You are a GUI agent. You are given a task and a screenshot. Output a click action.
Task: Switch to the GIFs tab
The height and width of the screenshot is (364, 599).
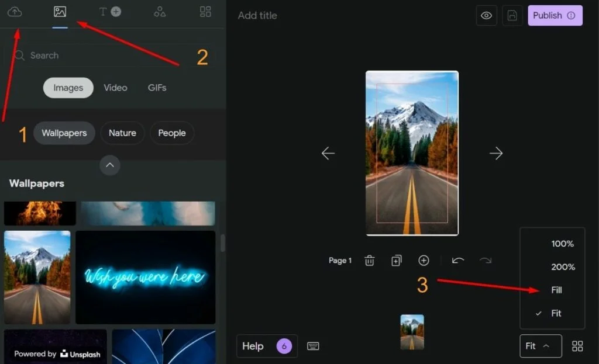(157, 88)
